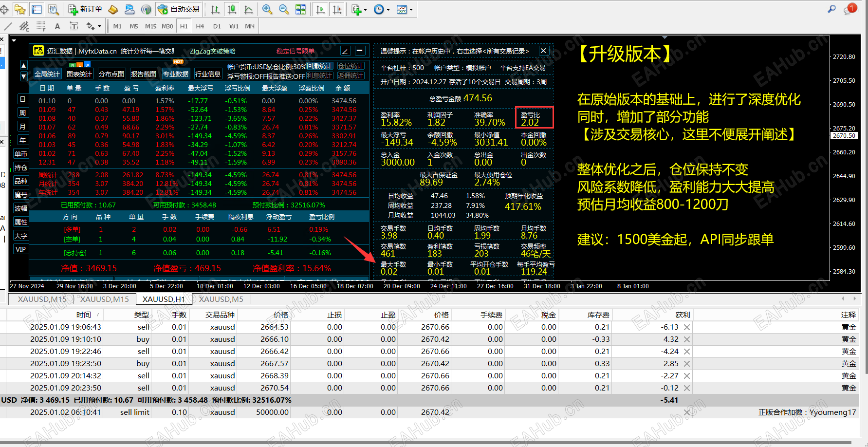Click the 持仓 side button

(21, 168)
